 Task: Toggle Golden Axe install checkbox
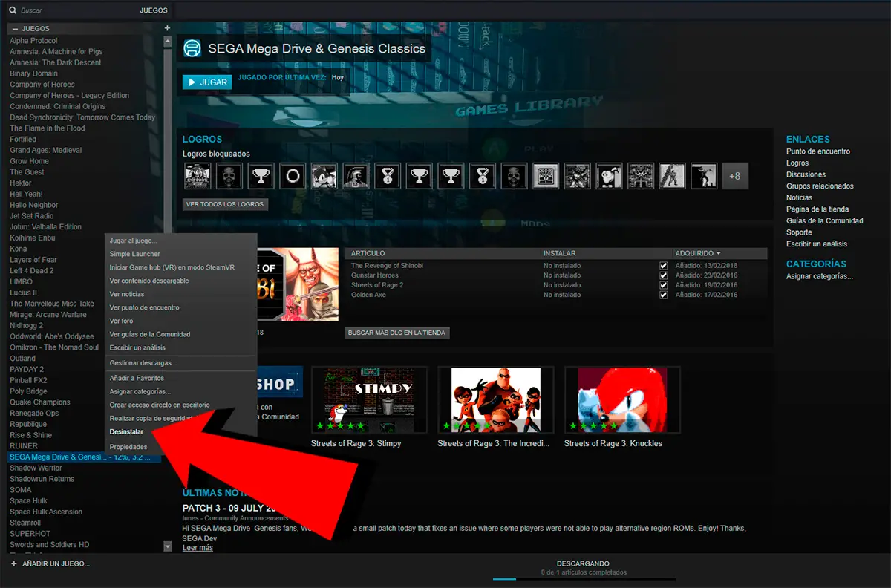[664, 295]
